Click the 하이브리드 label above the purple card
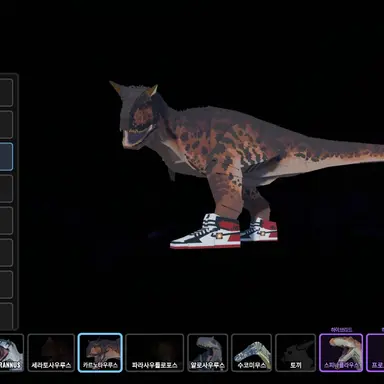Viewport: 384px width, 384px height. pyautogui.click(x=341, y=330)
